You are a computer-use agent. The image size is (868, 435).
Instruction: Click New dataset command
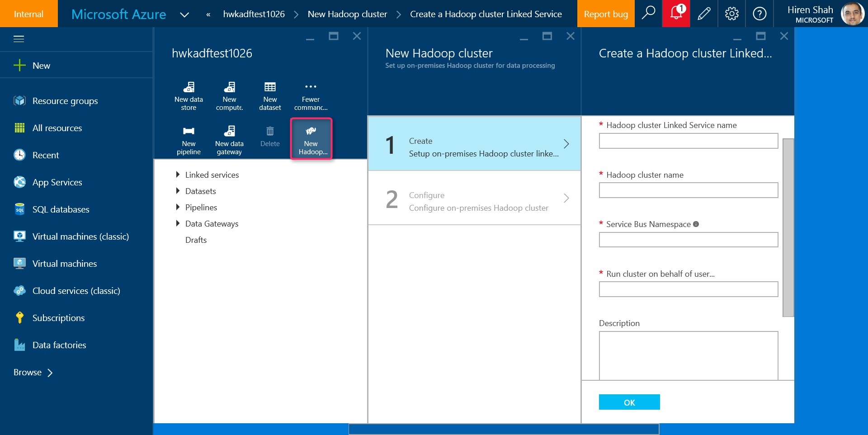coord(270,96)
